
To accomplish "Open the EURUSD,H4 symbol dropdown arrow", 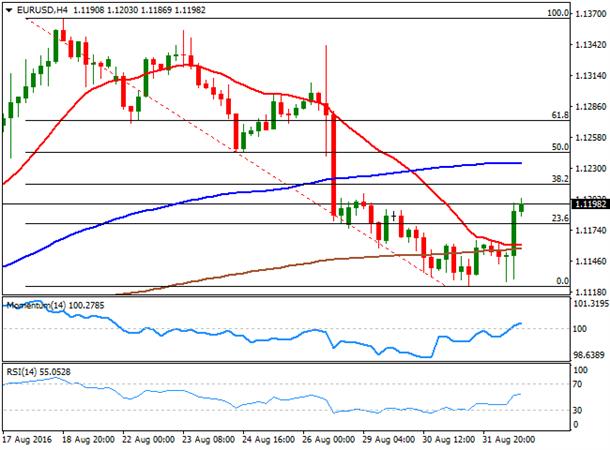I will pos(9,11).
